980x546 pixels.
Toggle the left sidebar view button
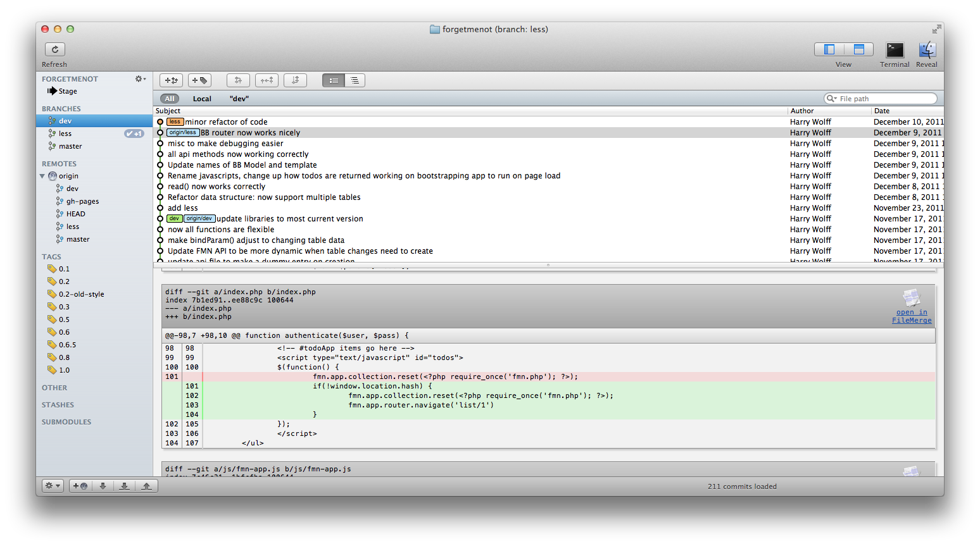829,49
